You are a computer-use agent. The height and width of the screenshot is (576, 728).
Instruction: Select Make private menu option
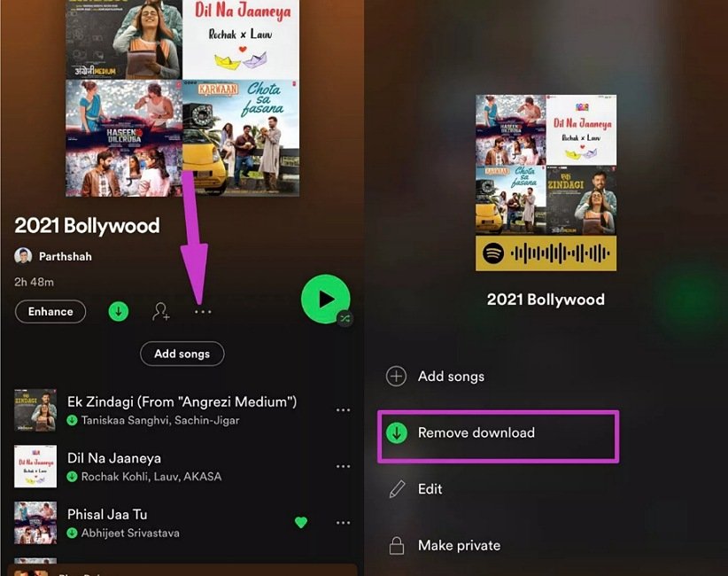pyautogui.click(x=459, y=545)
